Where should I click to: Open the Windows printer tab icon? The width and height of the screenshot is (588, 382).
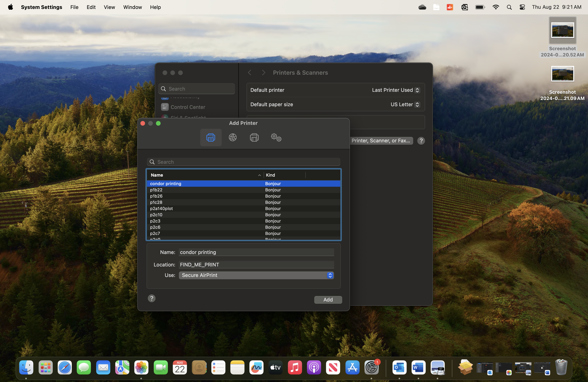[254, 137]
